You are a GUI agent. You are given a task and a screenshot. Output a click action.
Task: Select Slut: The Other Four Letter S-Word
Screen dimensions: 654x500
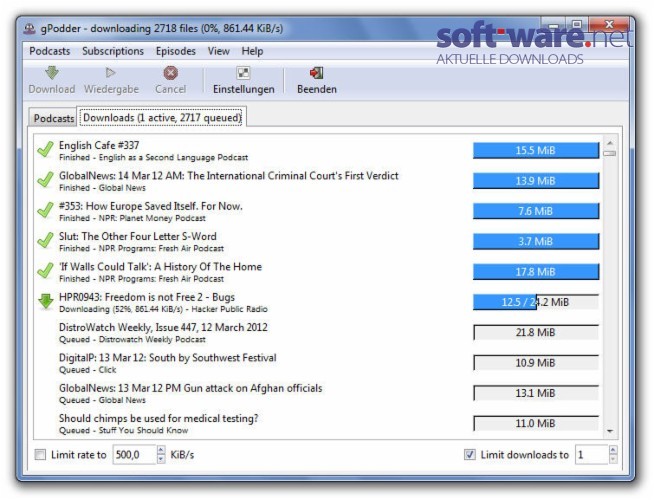tap(317, 241)
